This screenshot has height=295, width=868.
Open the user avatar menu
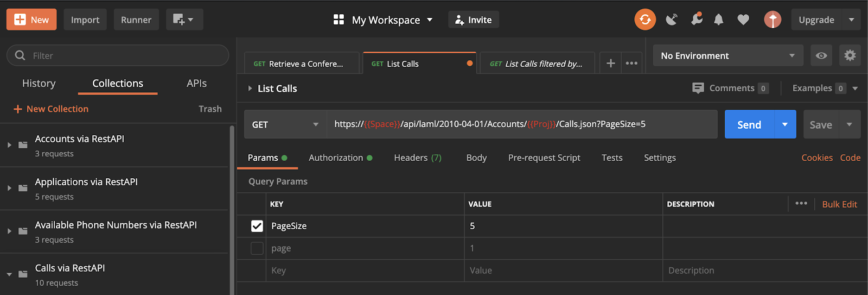coord(773,20)
